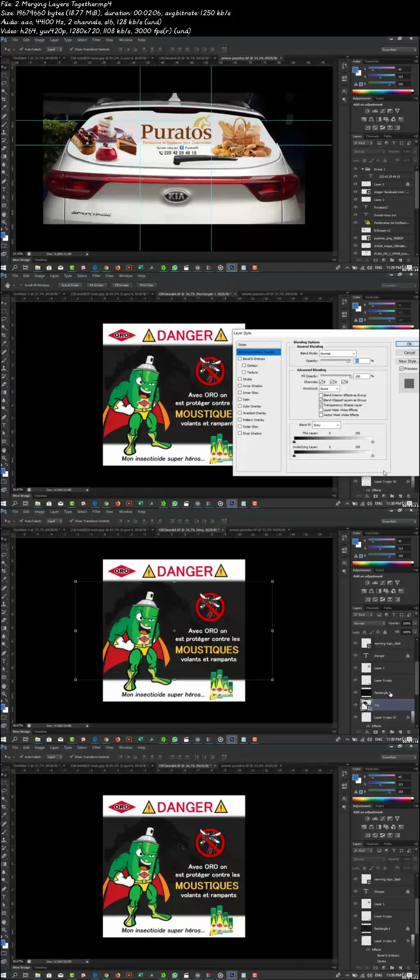This screenshot has width=420, height=980.
Task: Open Character panel icon in the Puratos frame
Action: point(344,91)
